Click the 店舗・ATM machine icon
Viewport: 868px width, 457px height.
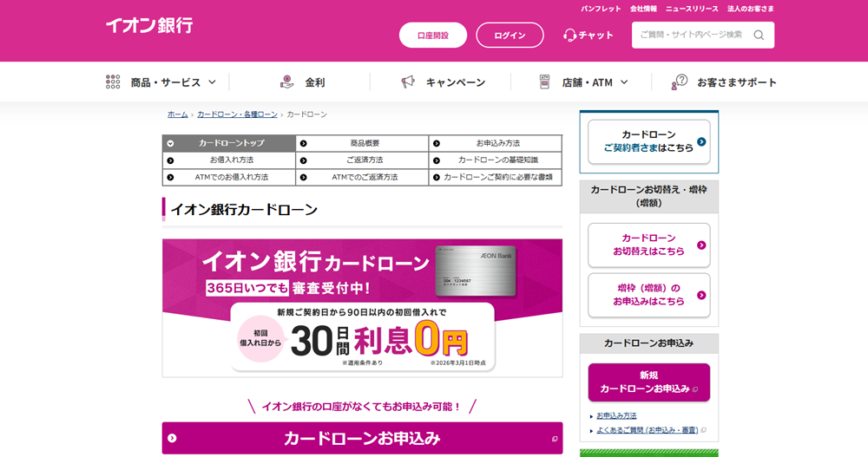[545, 82]
